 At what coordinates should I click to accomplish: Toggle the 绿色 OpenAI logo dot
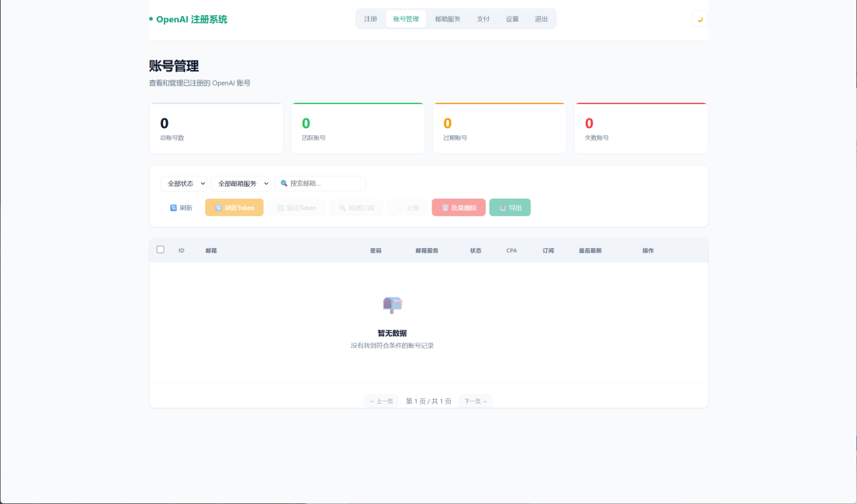pyautogui.click(x=149, y=17)
